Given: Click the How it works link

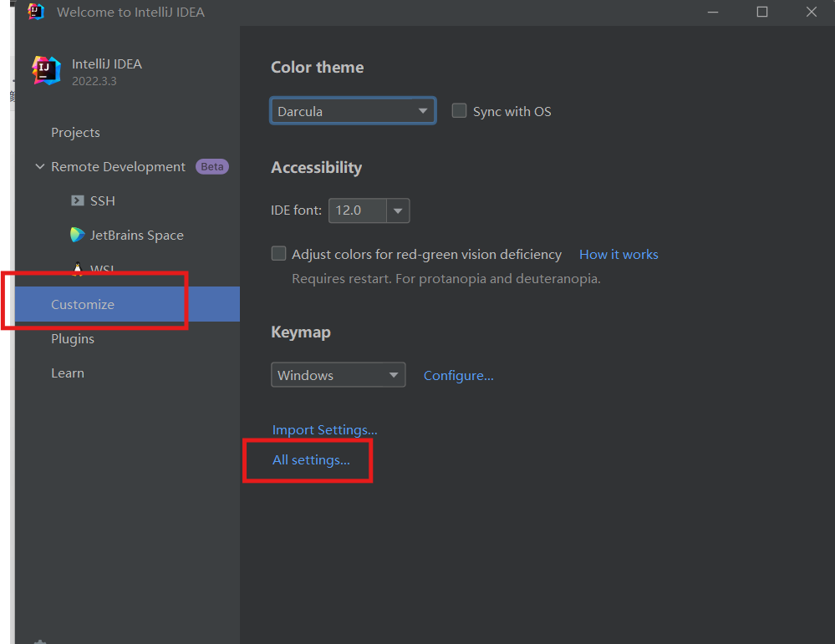Looking at the screenshot, I should (x=619, y=255).
